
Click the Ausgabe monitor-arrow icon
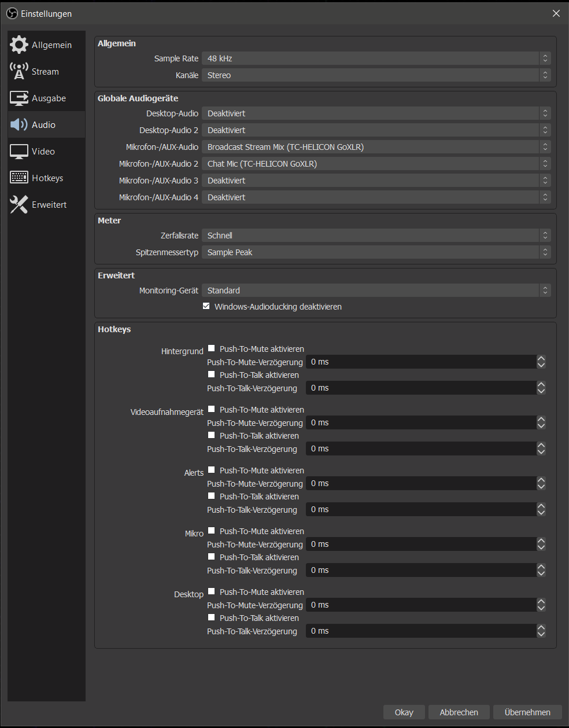tap(19, 98)
